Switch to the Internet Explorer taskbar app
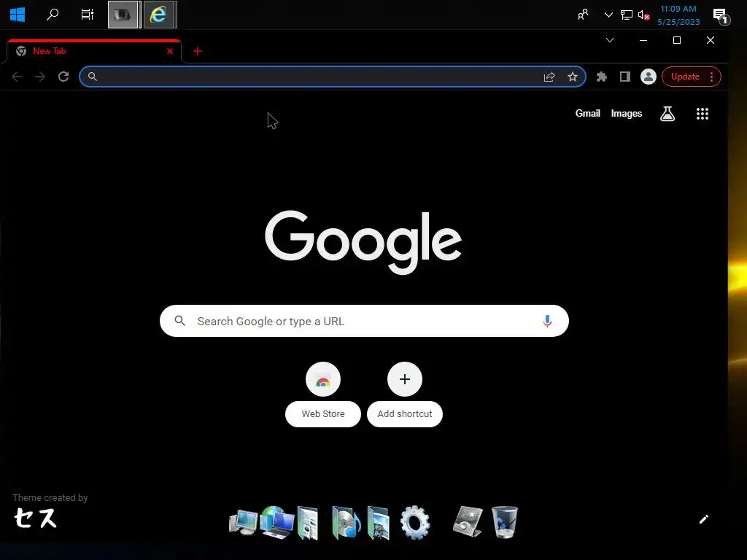The width and height of the screenshot is (747, 560). click(x=158, y=15)
